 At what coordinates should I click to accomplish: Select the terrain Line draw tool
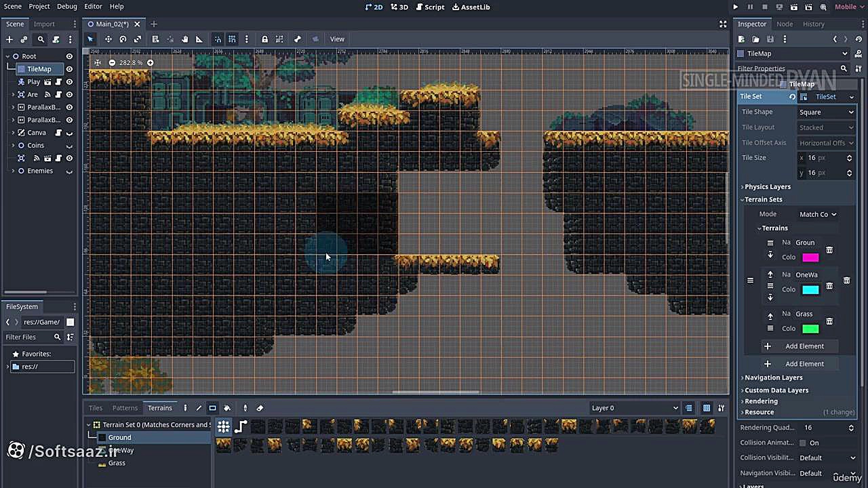pyautogui.click(x=199, y=408)
